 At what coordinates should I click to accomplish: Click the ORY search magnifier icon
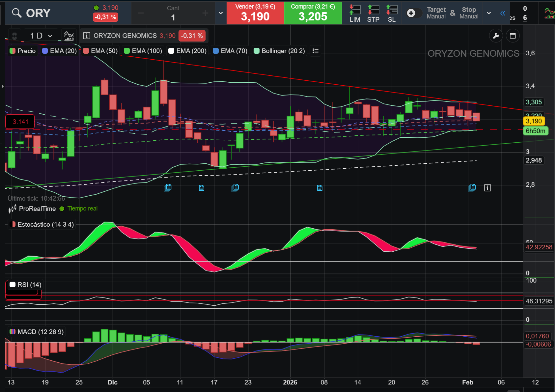[x=16, y=13]
